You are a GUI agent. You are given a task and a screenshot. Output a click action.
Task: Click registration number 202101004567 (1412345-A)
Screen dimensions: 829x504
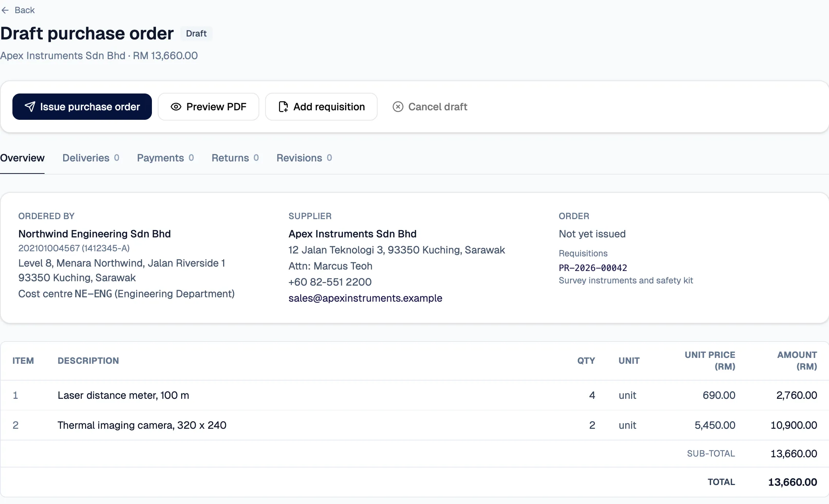pyautogui.click(x=74, y=248)
